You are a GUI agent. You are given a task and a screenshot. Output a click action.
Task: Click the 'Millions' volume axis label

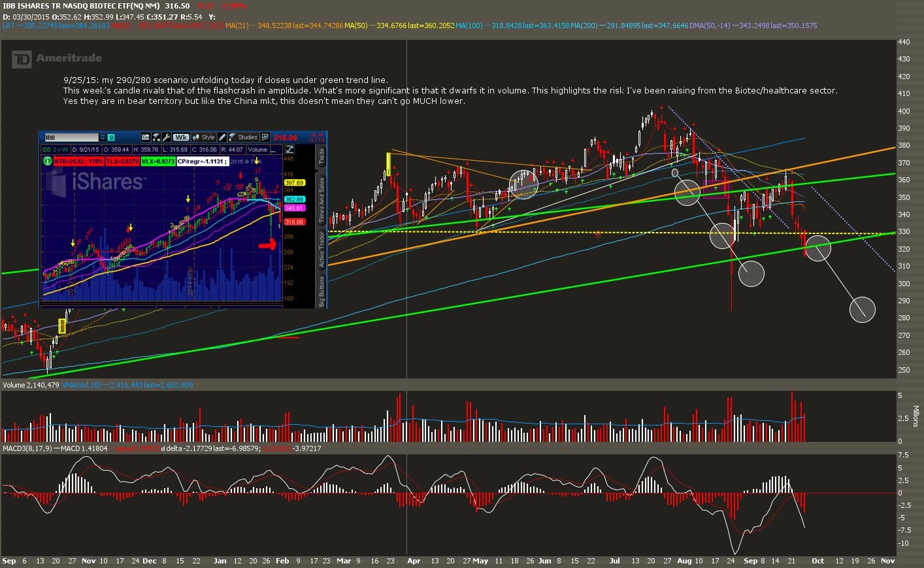tap(916, 416)
